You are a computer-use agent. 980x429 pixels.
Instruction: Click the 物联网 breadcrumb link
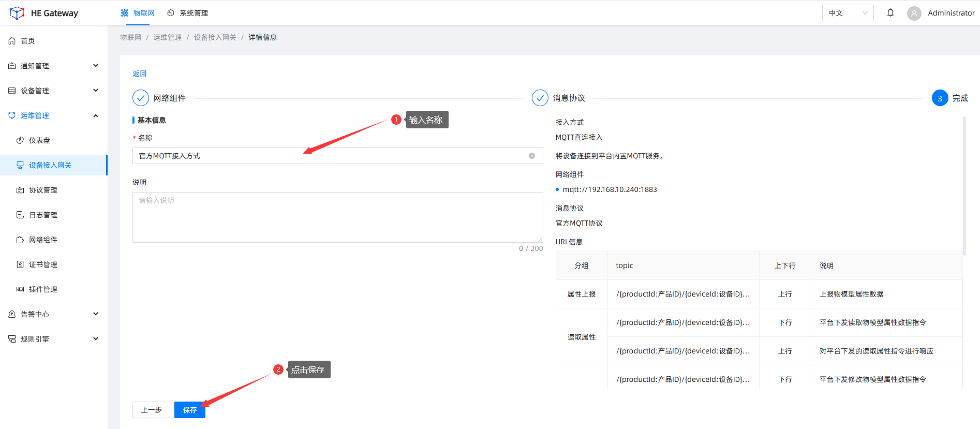pyautogui.click(x=130, y=37)
